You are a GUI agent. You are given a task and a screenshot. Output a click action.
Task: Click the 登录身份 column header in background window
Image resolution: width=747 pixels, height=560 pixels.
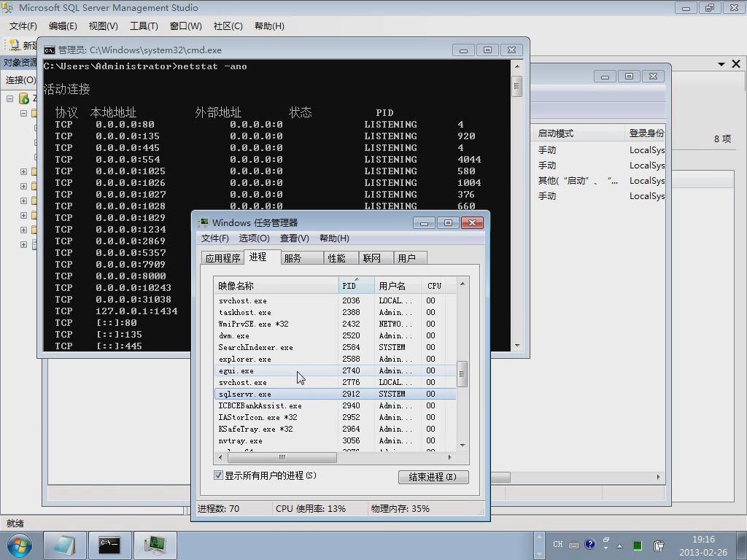point(646,133)
